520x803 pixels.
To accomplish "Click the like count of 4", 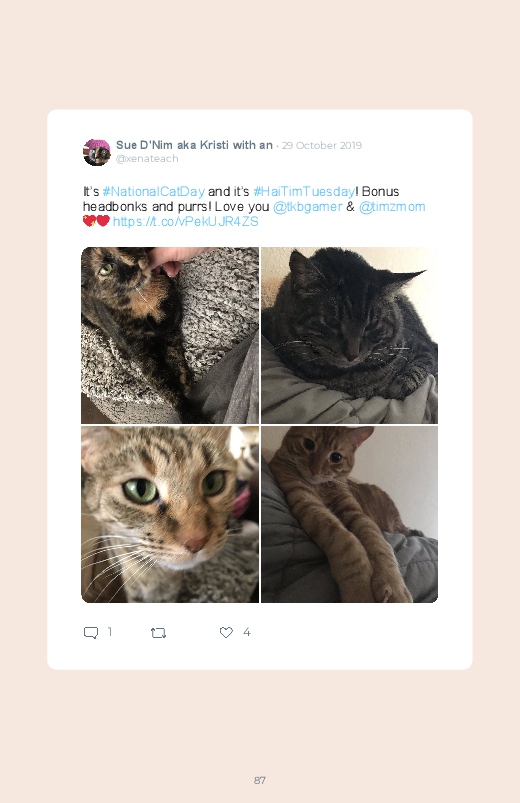I will (246, 632).
